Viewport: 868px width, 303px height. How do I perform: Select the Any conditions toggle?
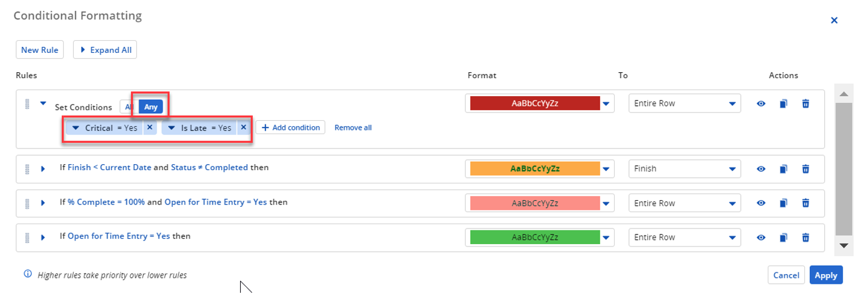(151, 107)
